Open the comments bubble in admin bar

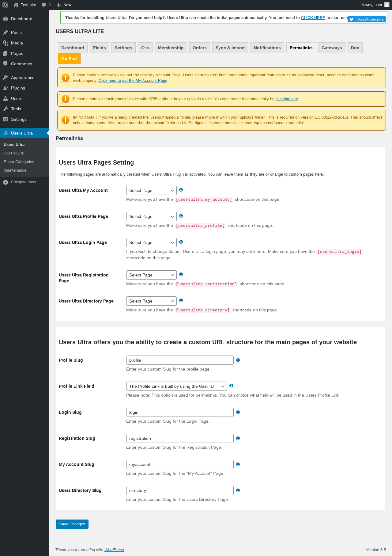coord(46,5)
